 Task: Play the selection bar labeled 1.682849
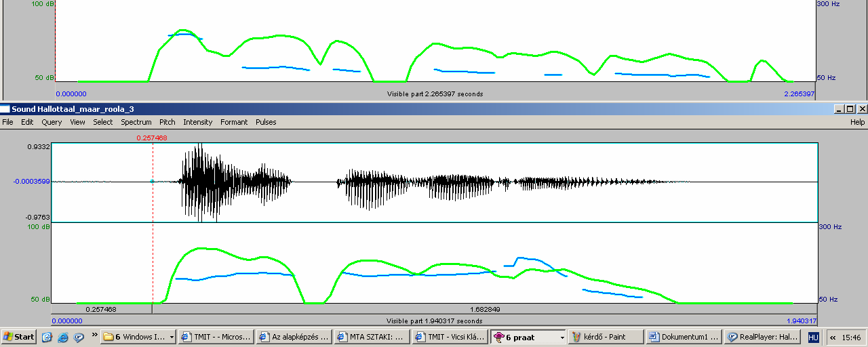point(485,309)
